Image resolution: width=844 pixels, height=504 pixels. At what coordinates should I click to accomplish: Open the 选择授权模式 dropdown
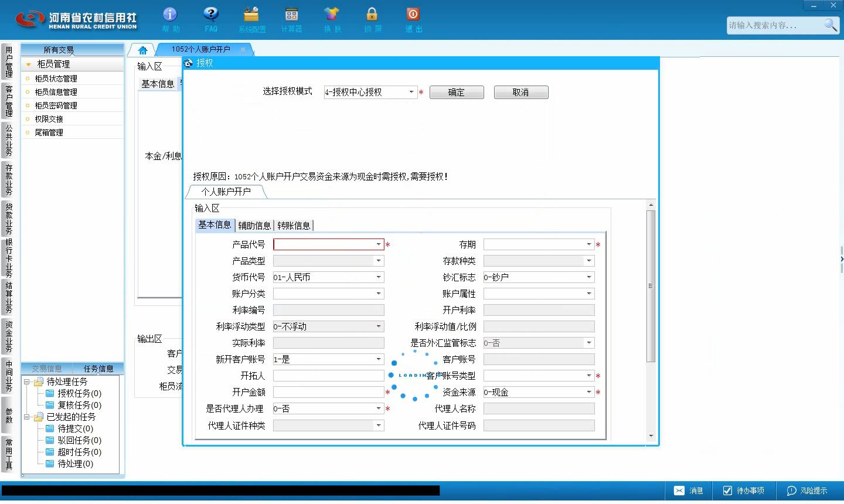click(411, 92)
